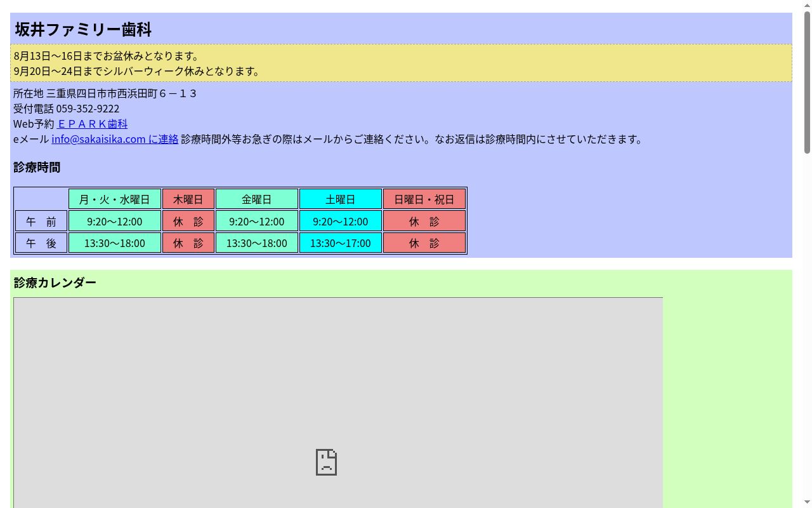Click Sunday/holiday afternoon 休診 cell
Viewport: 812px width, 508px height.
click(x=424, y=243)
